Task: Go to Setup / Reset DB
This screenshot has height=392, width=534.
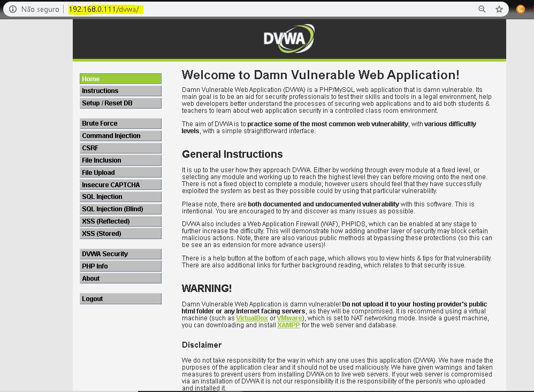Action: (120, 103)
